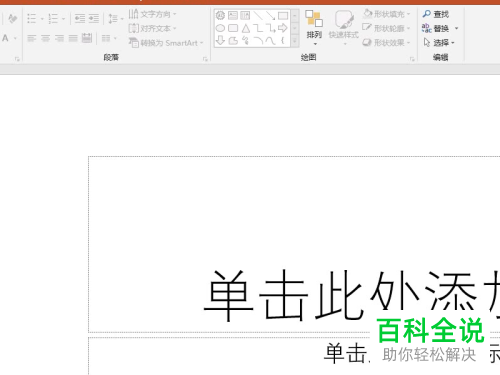Viewport: 500px width, 375px height.
Task: Click the clear formatting eraser icon
Action: pos(12,18)
